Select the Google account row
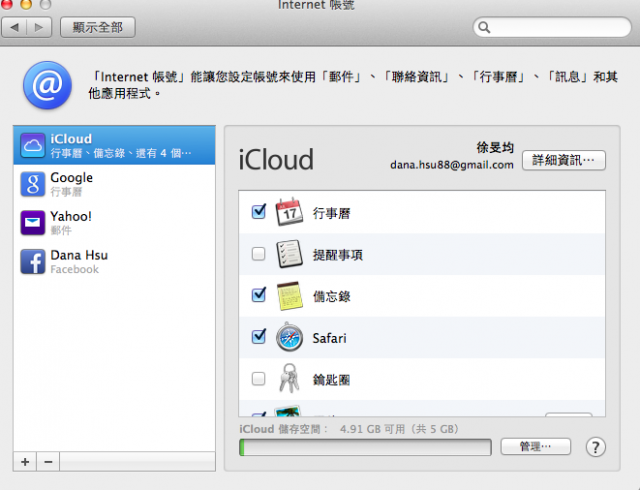Screen dimensions: 640x490 [114, 184]
